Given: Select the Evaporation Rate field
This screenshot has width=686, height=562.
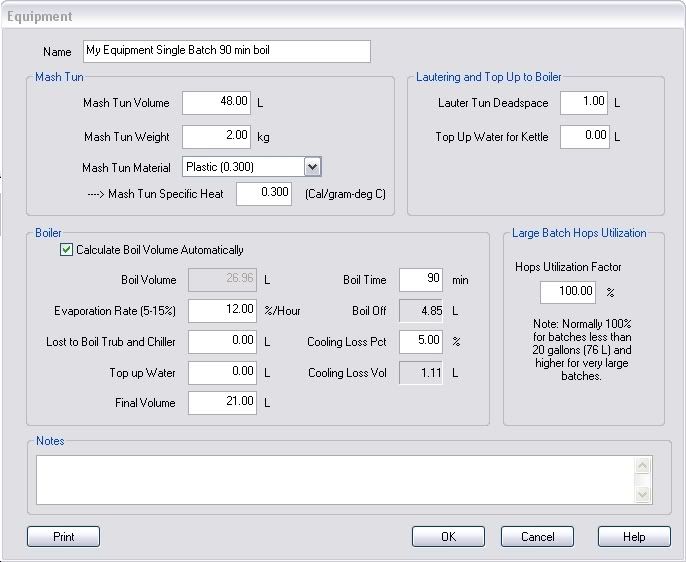Looking at the screenshot, I should click(x=222, y=311).
